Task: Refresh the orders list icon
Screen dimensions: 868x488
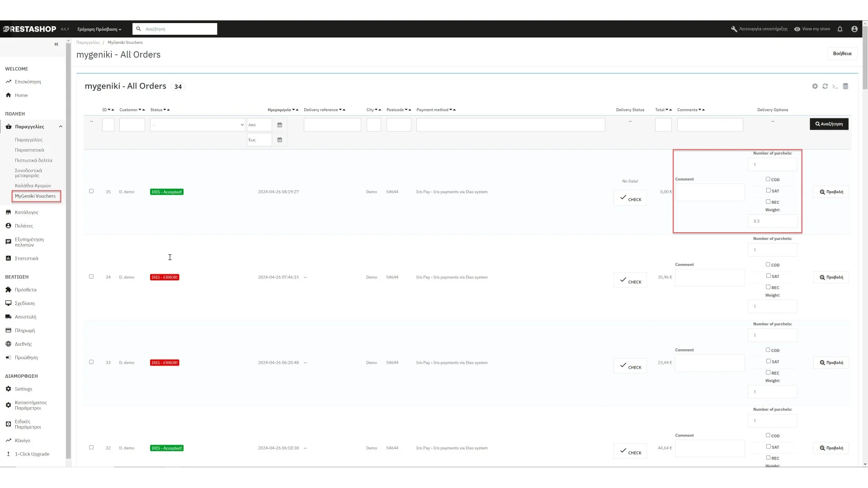Action: (825, 86)
